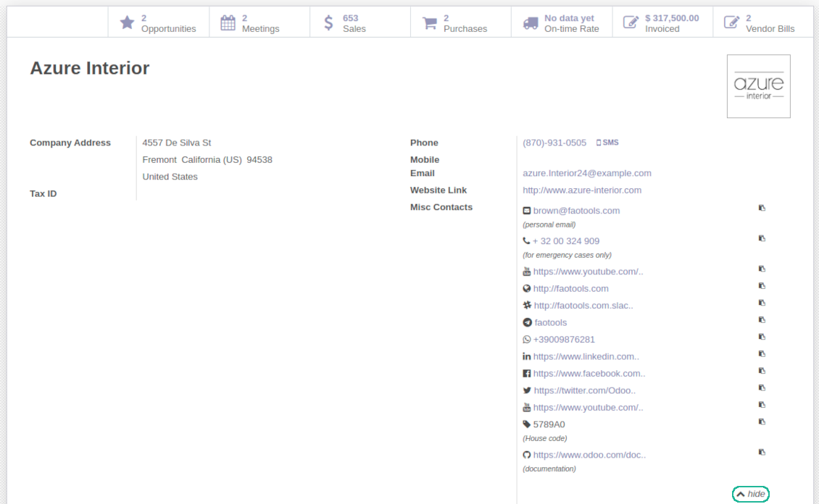
Task: Copy the odoo.com documentation link
Action: 762,452
